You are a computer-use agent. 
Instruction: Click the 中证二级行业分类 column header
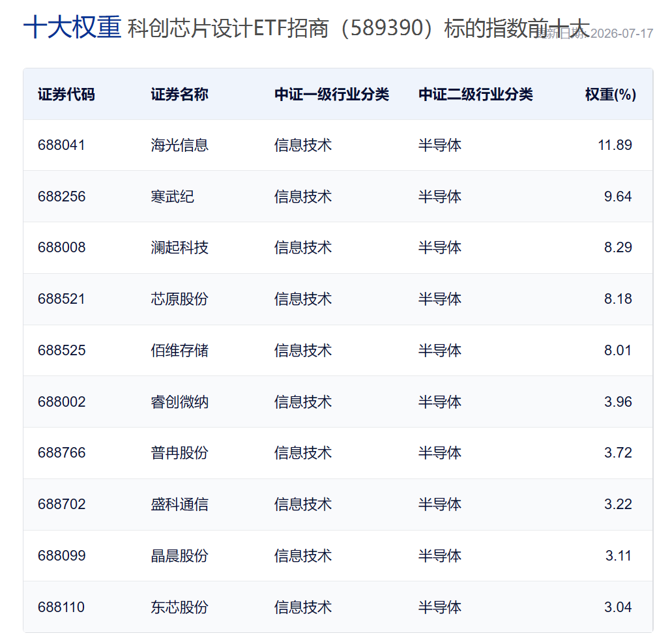pyautogui.click(x=476, y=94)
